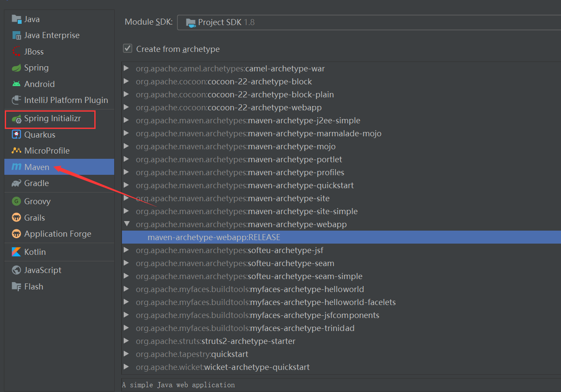This screenshot has height=392, width=561.
Task: Open the Module SDK dropdown
Action: click(x=369, y=22)
